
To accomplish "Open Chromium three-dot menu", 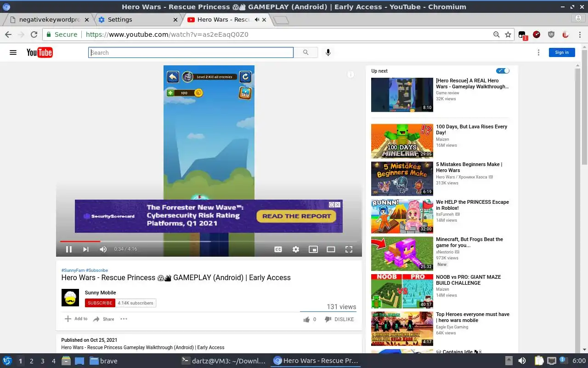I will (x=580, y=34).
